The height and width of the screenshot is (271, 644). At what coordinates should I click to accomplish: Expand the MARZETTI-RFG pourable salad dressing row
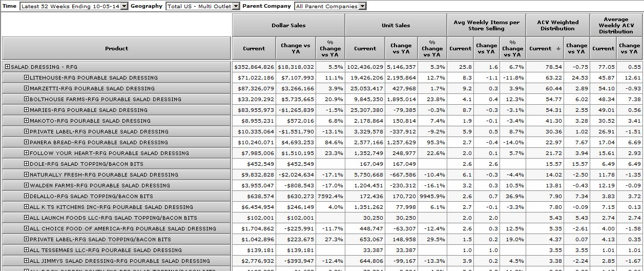click(26, 88)
